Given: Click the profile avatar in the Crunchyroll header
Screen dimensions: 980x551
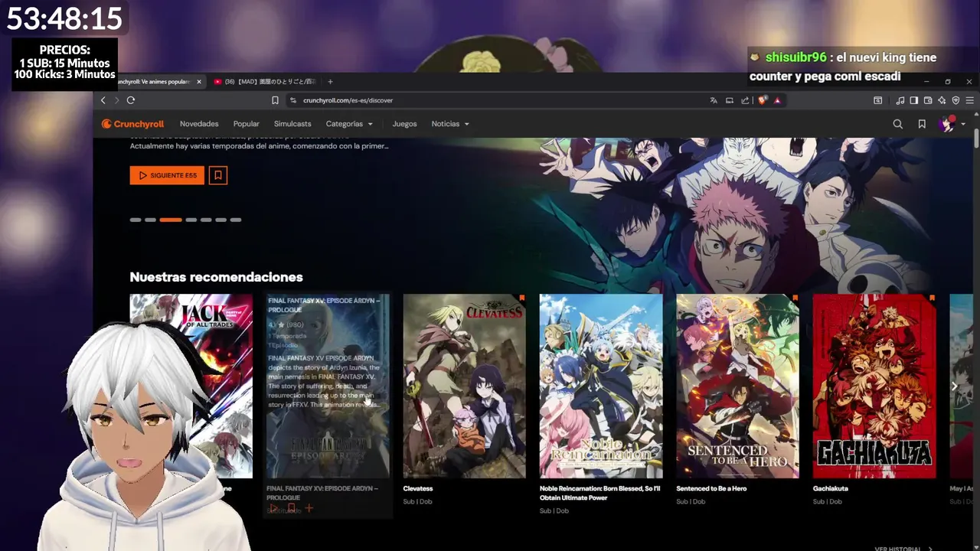Looking at the screenshot, I should point(948,124).
